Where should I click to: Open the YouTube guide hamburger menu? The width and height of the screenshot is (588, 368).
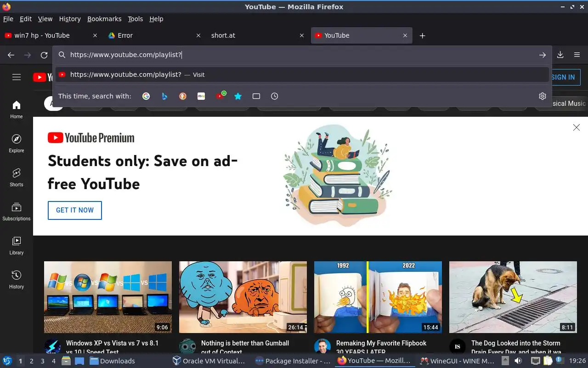click(x=17, y=77)
